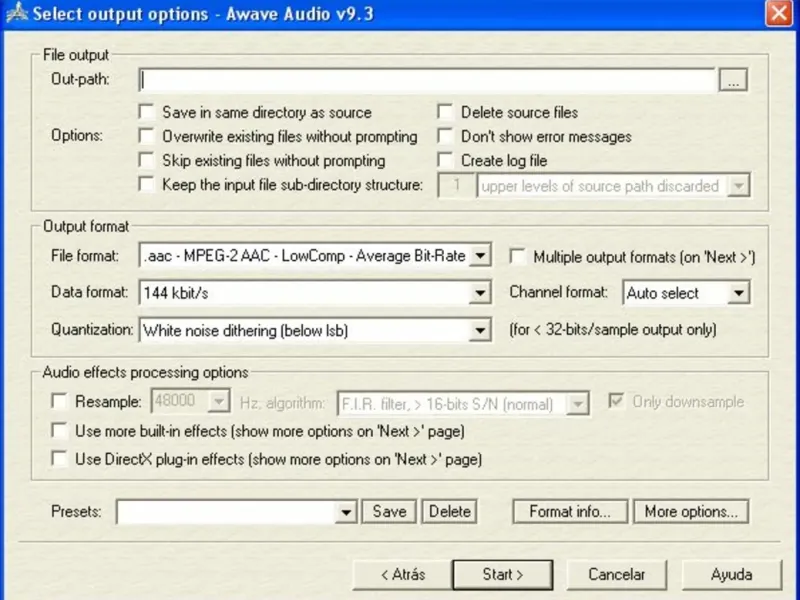
Task: Enable Use DirectX plug-in effects
Action: [x=60, y=459]
